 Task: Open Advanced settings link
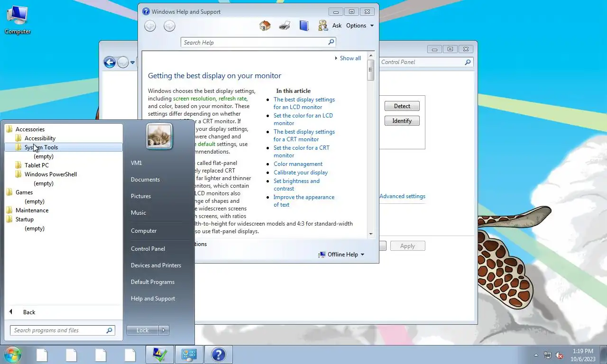tap(402, 196)
